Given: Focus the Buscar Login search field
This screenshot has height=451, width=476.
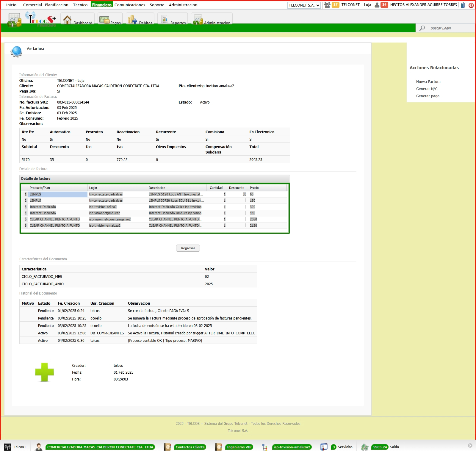Looking at the screenshot, I should [x=451, y=28].
